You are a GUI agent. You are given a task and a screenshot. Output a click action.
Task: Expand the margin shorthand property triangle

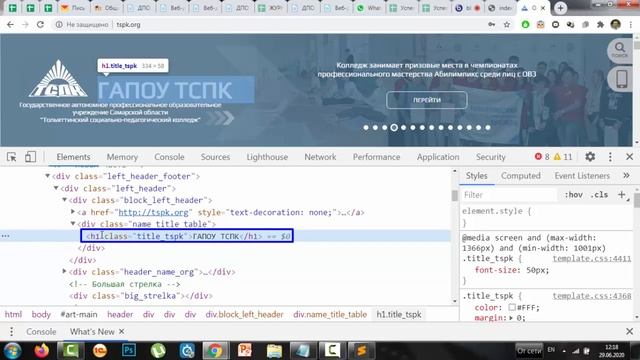[511, 318]
